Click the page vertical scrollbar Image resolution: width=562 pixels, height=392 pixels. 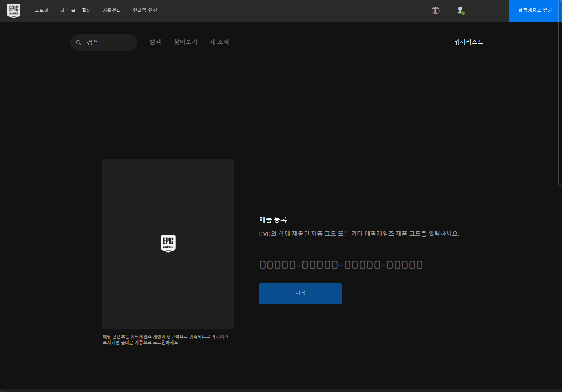coord(560,93)
